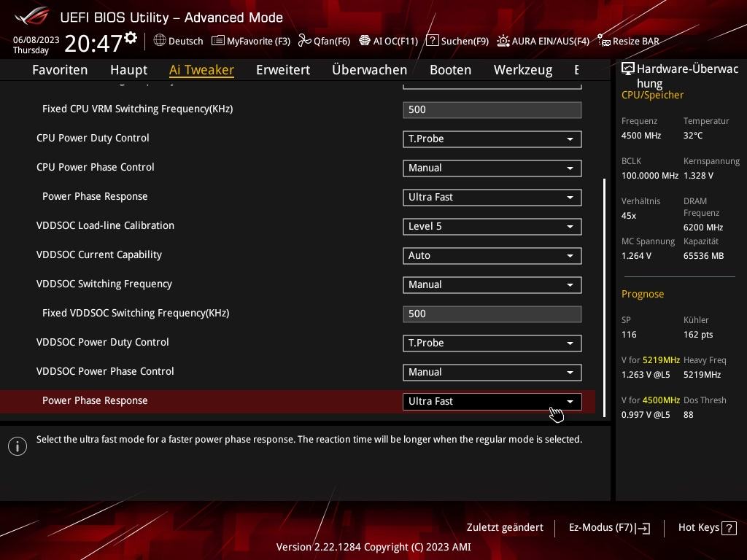Open VDDSOC Load-line Calibration dropdown
The height and width of the screenshot is (560, 747).
492,227
